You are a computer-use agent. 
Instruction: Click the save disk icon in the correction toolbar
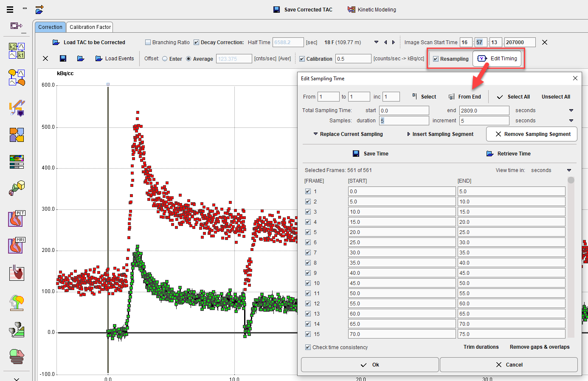(x=63, y=59)
